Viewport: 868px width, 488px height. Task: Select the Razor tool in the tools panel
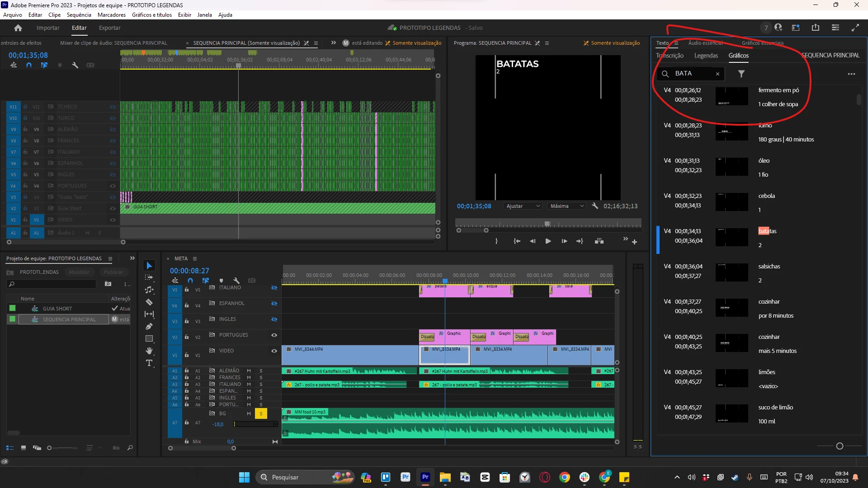[149, 302]
